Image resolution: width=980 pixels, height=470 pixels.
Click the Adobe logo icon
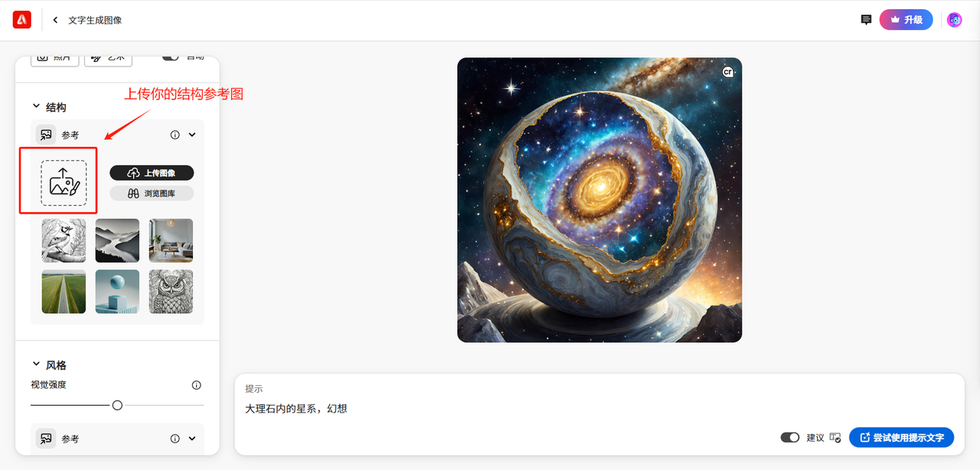[21, 20]
